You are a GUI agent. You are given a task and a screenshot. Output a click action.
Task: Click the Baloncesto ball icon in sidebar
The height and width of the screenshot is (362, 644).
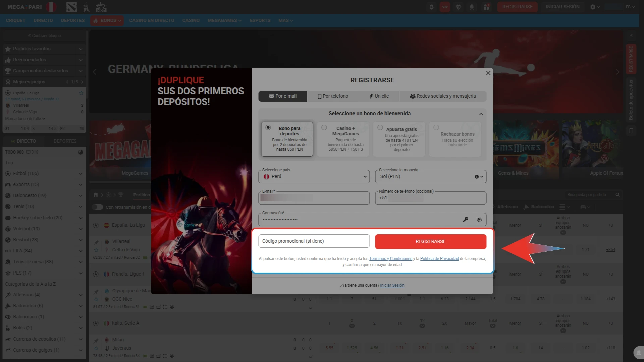[x=8, y=196]
